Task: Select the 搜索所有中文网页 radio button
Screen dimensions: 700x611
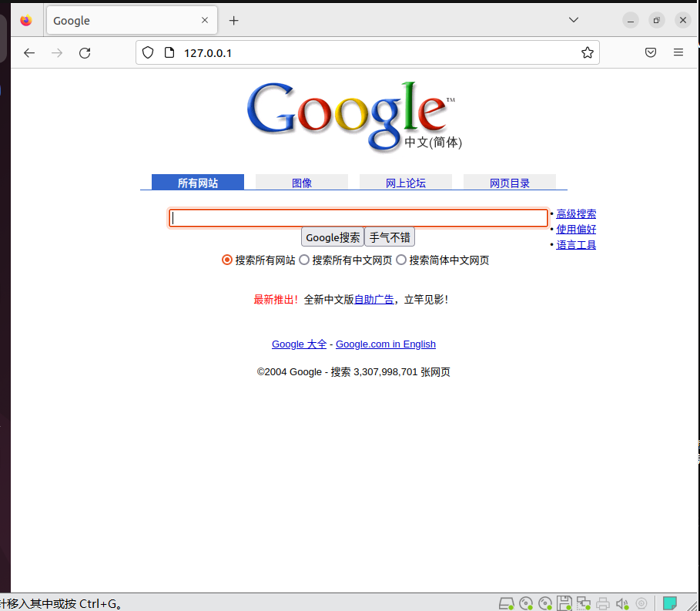Action: click(304, 260)
